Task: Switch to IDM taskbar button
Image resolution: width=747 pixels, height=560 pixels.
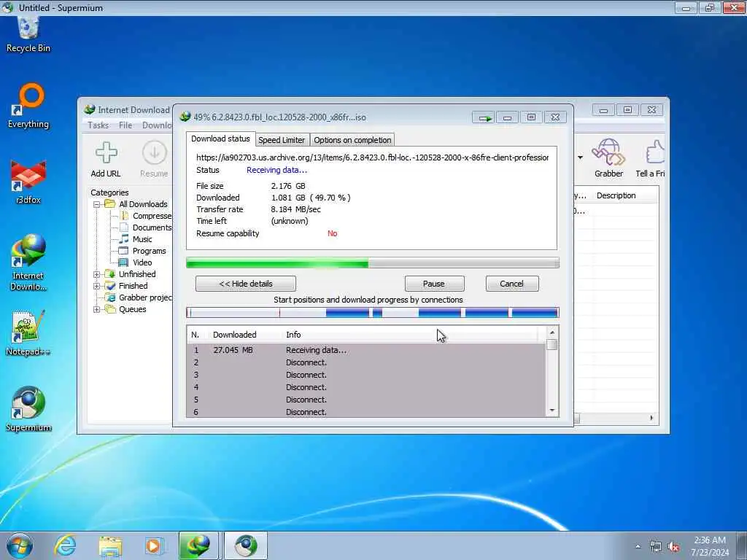Action: 198,545
